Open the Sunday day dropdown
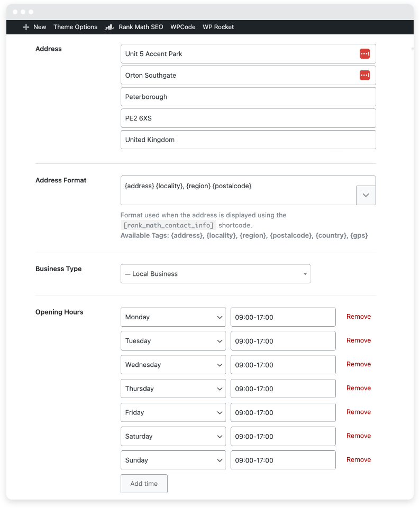Screen dimensions: 420x508 173,460
